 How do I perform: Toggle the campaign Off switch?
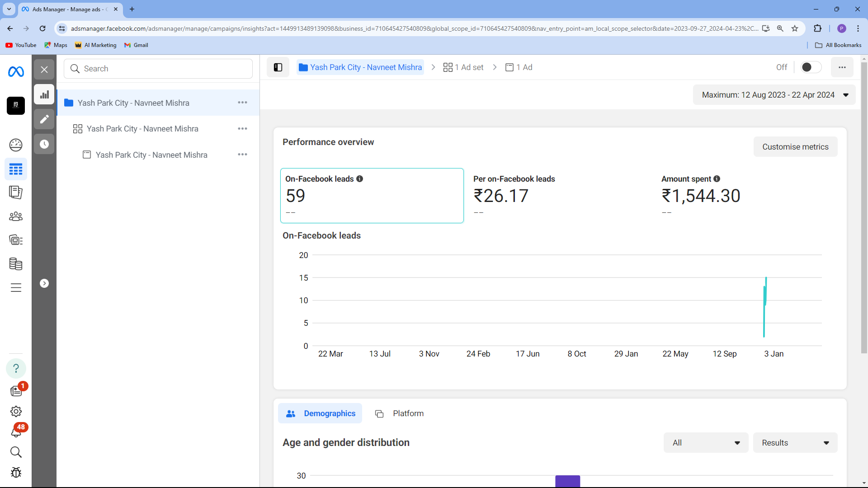[811, 67]
